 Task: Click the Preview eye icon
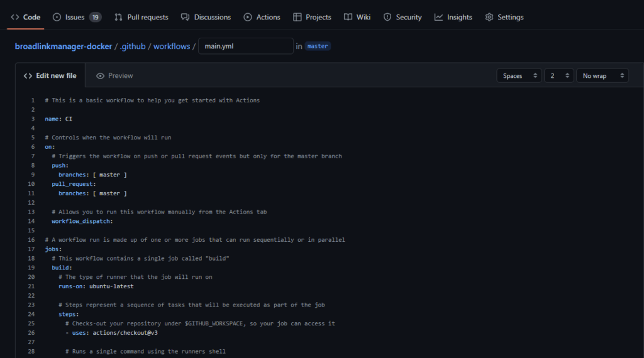coord(100,76)
